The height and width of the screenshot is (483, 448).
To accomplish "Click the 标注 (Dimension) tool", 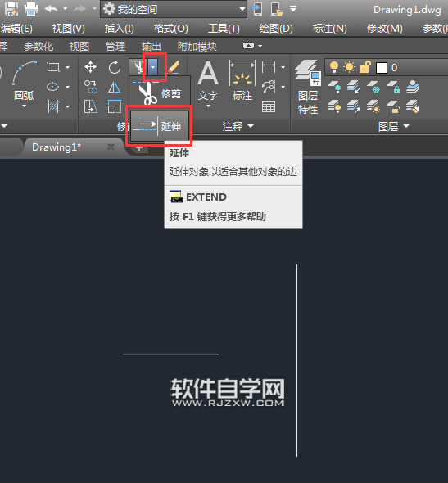I will [242, 81].
